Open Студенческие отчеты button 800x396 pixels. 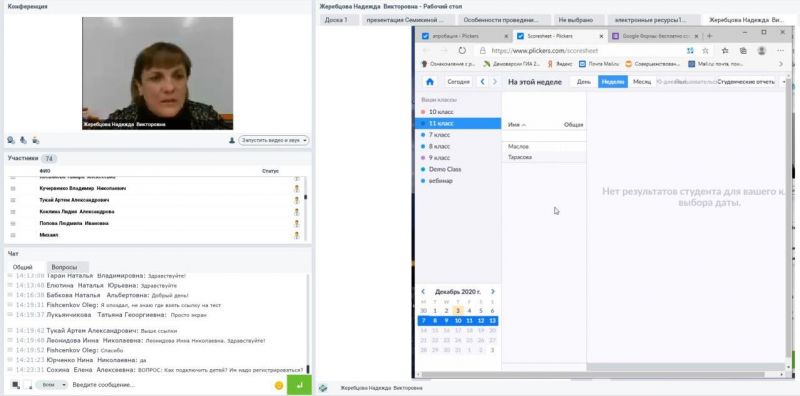tap(745, 82)
